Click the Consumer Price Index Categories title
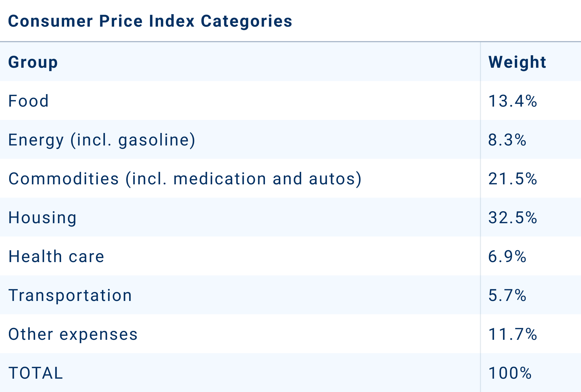This screenshot has height=392, width=581. tap(150, 21)
